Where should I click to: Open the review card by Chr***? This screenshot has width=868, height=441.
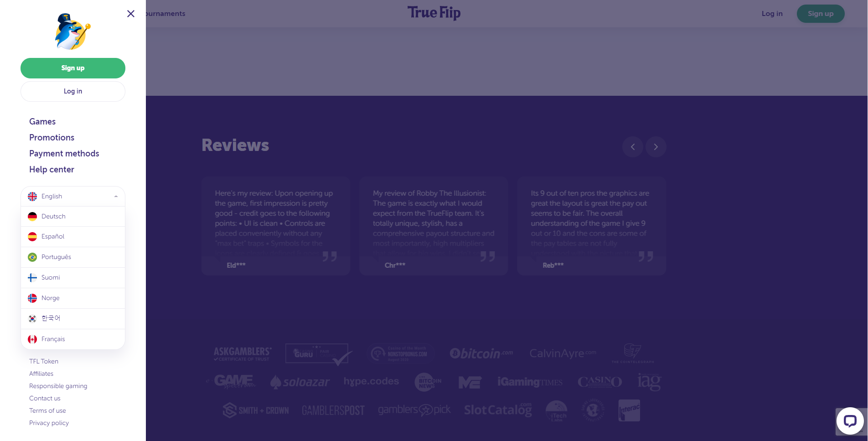pos(434,226)
